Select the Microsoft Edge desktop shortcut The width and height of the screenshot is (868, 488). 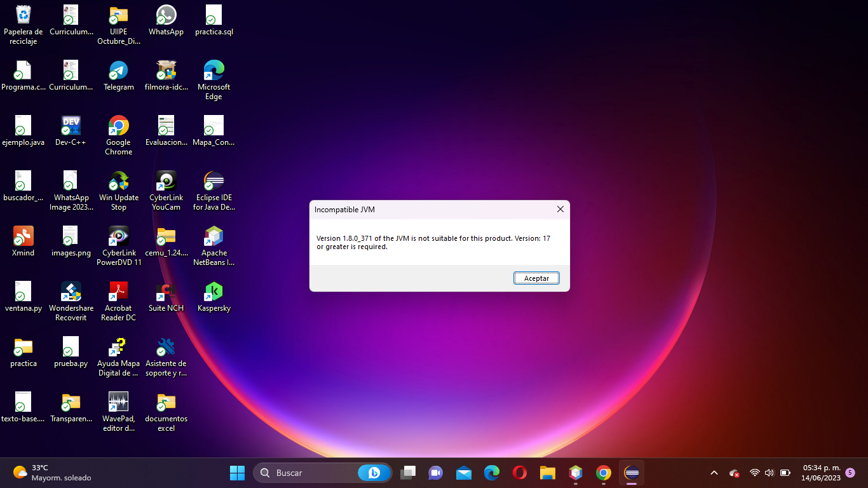point(214,80)
